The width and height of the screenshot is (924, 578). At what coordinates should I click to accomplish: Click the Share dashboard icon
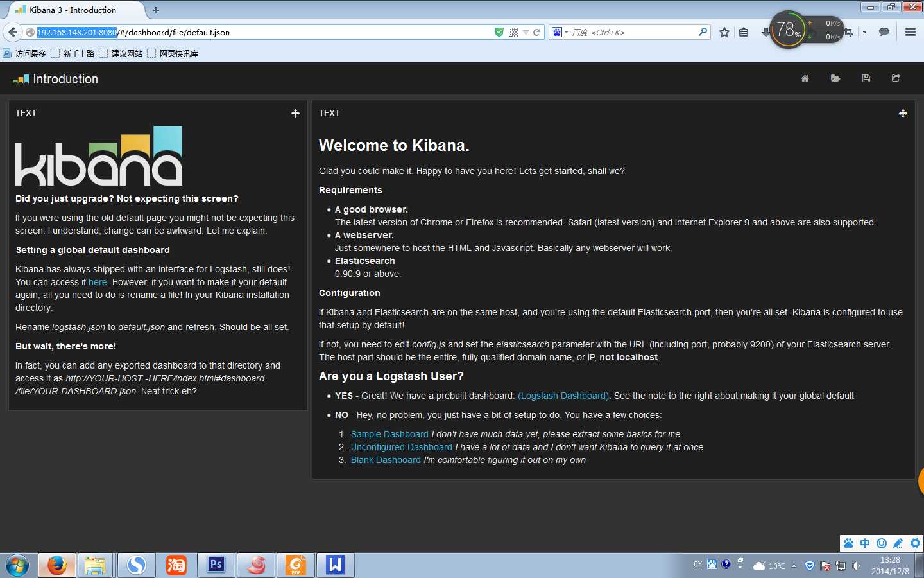click(x=896, y=78)
